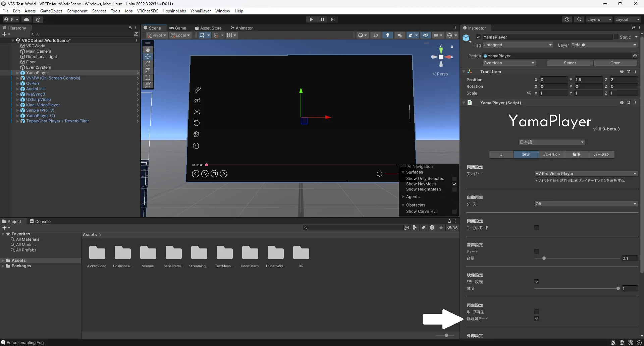Enable the ミュート checkbox

[537, 252]
